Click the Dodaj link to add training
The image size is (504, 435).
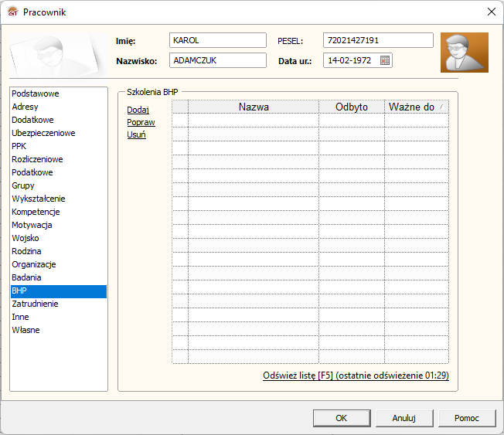point(138,110)
